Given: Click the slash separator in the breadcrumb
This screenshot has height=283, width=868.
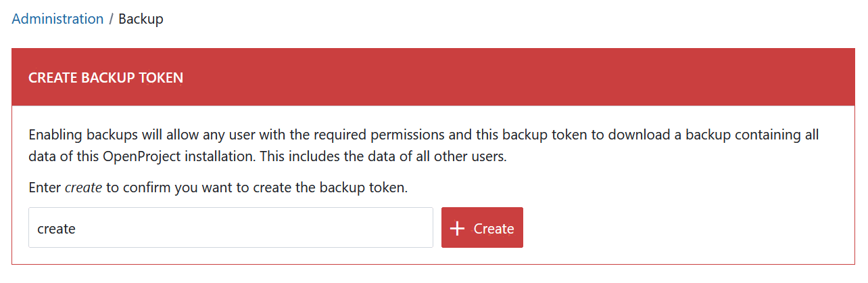Looking at the screenshot, I should [x=111, y=19].
